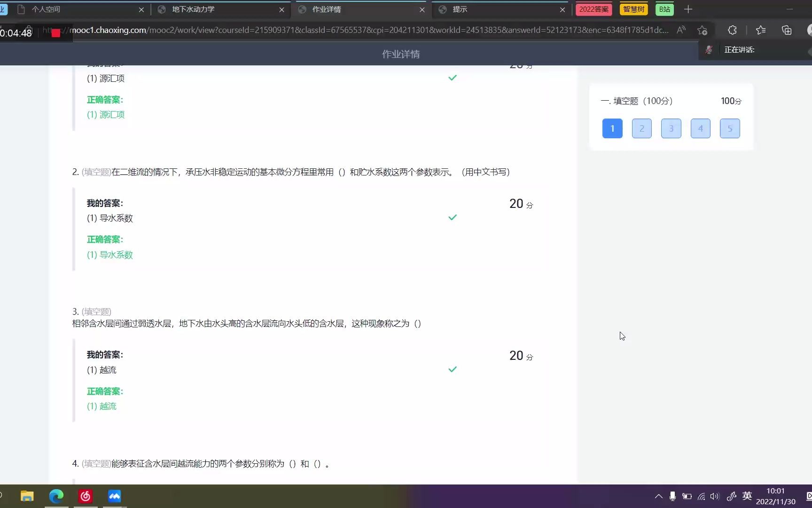
Task: Open the browser extensions menu
Action: 732,30
